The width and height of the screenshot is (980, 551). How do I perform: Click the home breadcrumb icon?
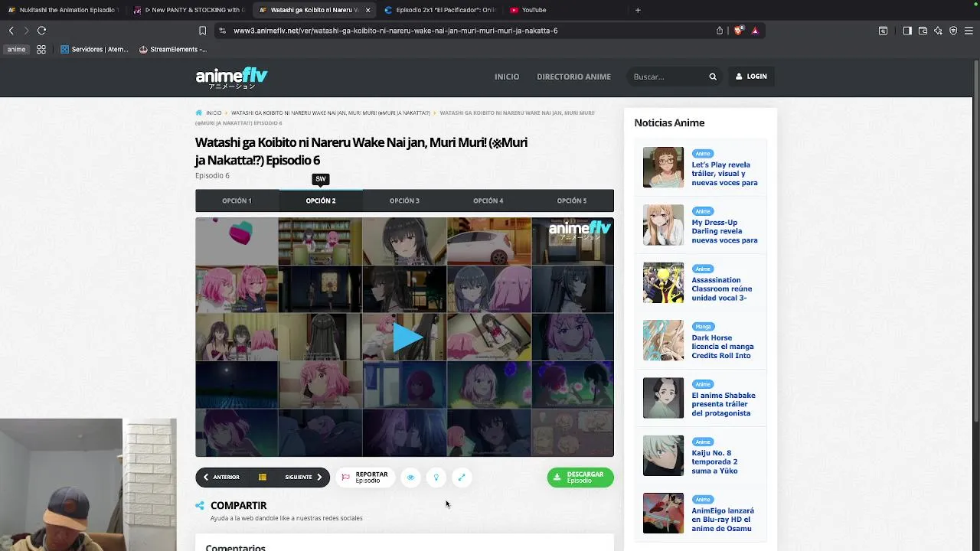199,112
